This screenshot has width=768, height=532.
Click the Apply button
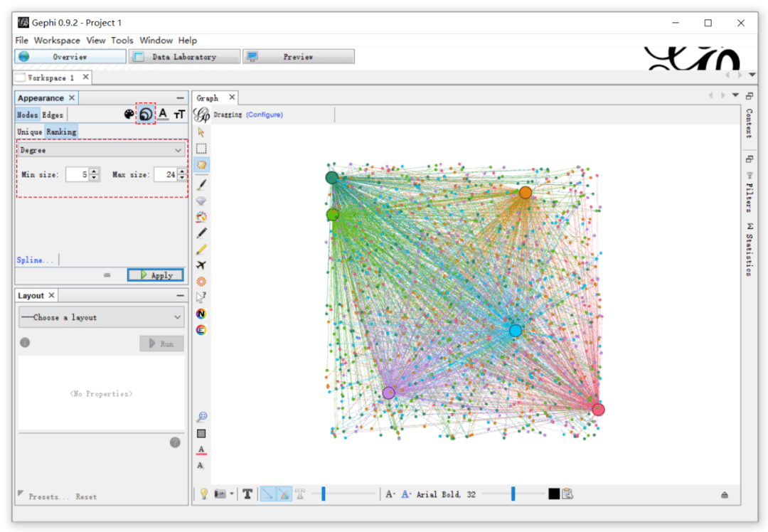click(x=155, y=275)
